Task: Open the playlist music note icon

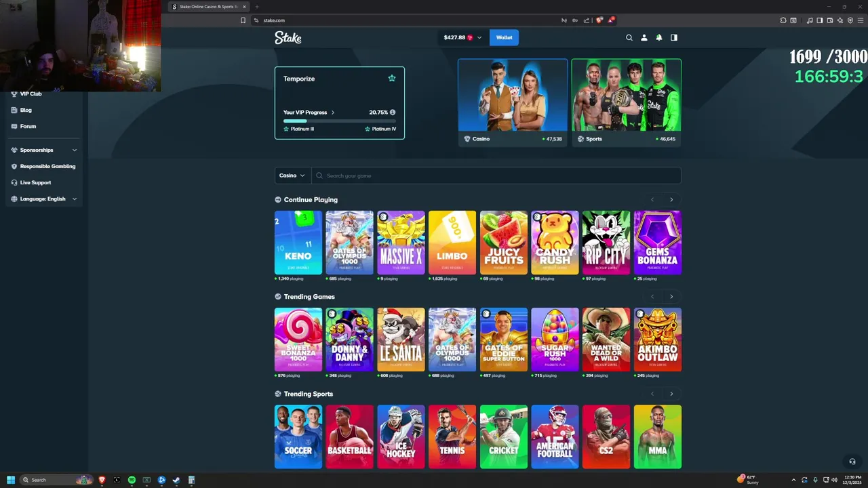Action: (810, 20)
